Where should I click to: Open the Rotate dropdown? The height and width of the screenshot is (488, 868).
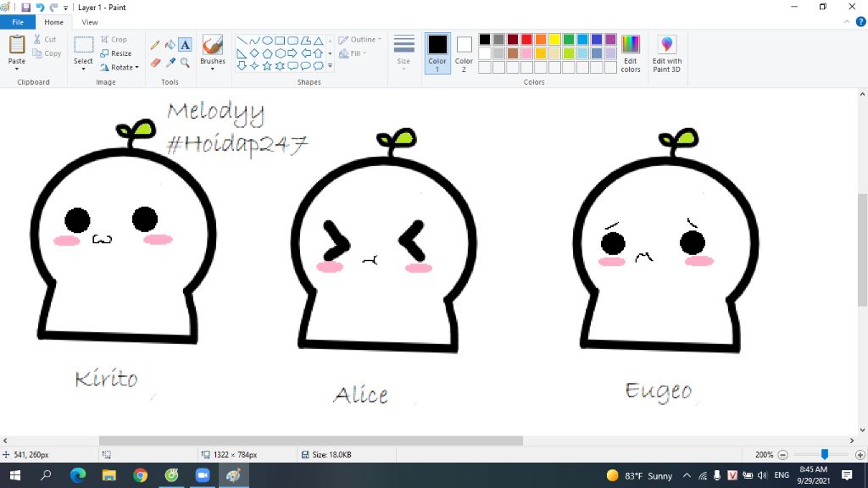pos(119,68)
